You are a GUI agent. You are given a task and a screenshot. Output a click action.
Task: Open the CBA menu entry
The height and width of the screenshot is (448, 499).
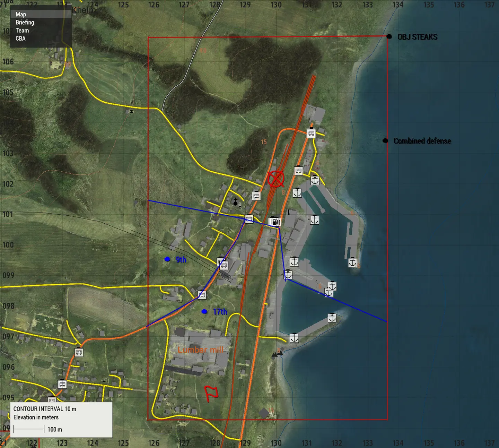[x=20, y=38]
